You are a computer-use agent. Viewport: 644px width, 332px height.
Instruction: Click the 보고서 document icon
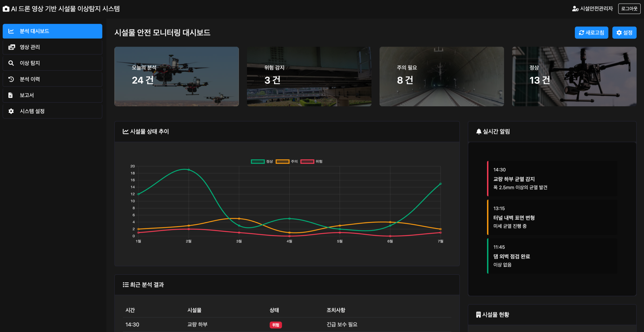click(10, 95)
